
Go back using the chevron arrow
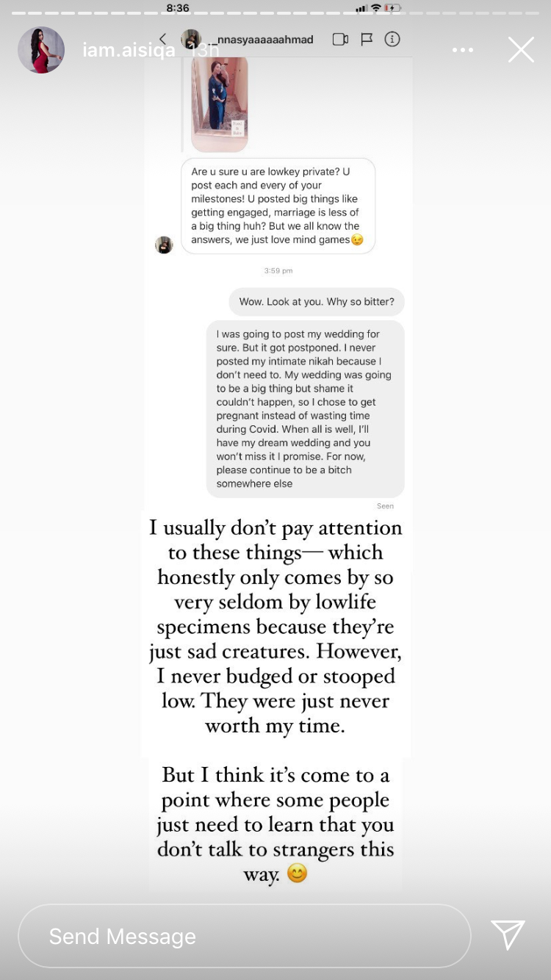pos(163,39)
